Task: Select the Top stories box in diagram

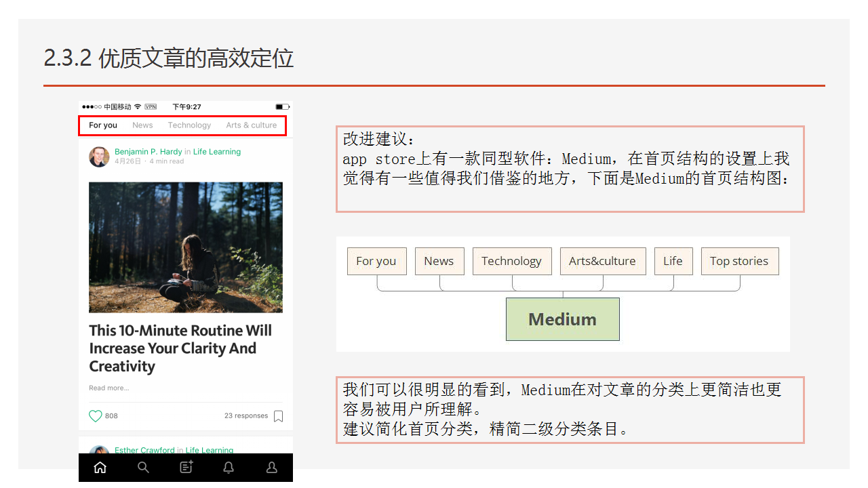Action: [x=740, y=261]
